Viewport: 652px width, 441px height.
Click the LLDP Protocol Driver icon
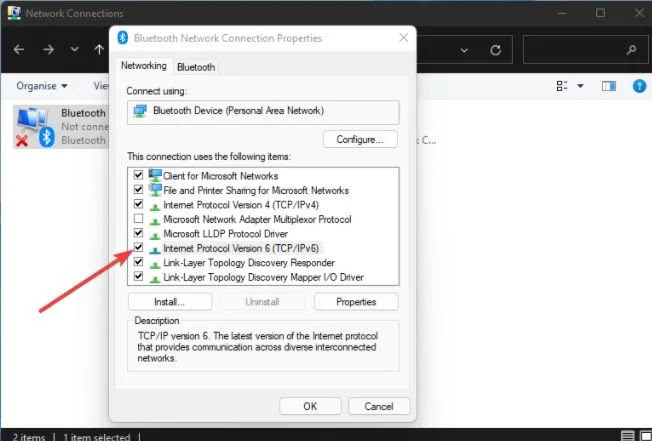tap(155, 235)
